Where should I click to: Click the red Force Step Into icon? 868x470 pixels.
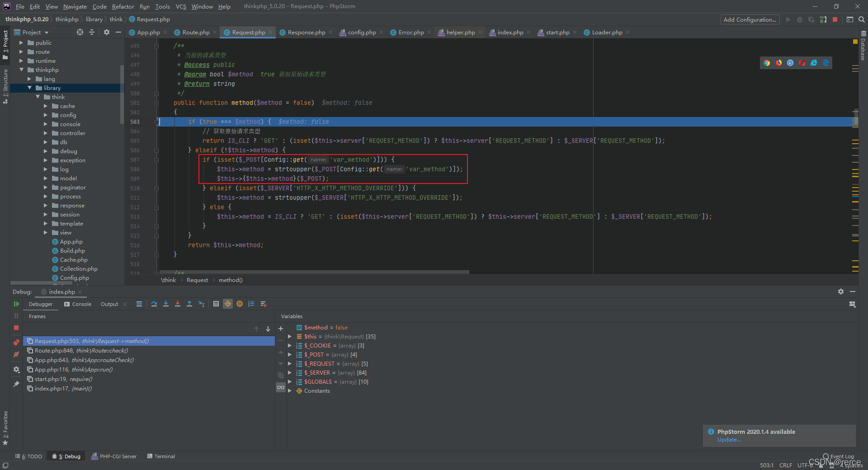point(178,304)
